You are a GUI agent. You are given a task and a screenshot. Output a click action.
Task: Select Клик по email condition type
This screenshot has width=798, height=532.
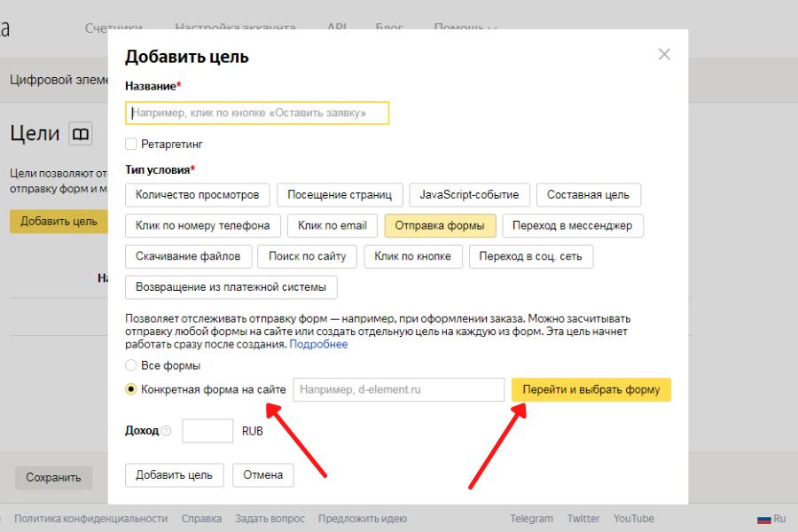pyautogui.click(x=332, y=225)
